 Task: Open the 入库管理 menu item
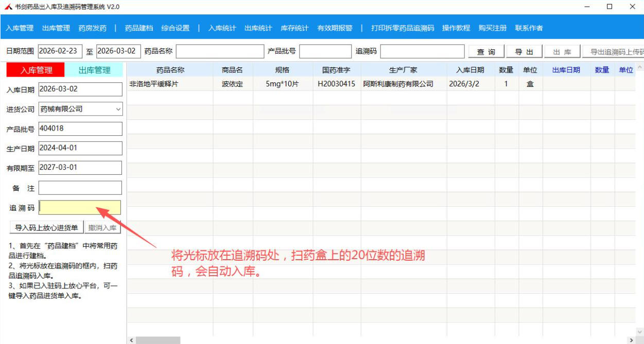[20, 28]
